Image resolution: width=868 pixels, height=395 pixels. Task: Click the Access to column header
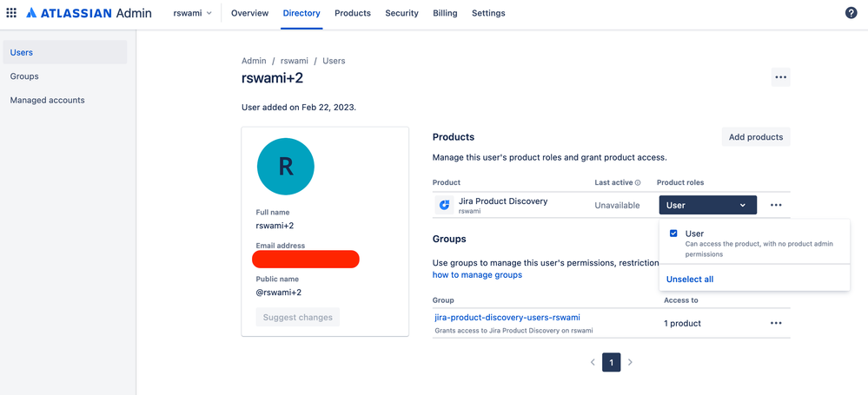(x=681, y=300)
